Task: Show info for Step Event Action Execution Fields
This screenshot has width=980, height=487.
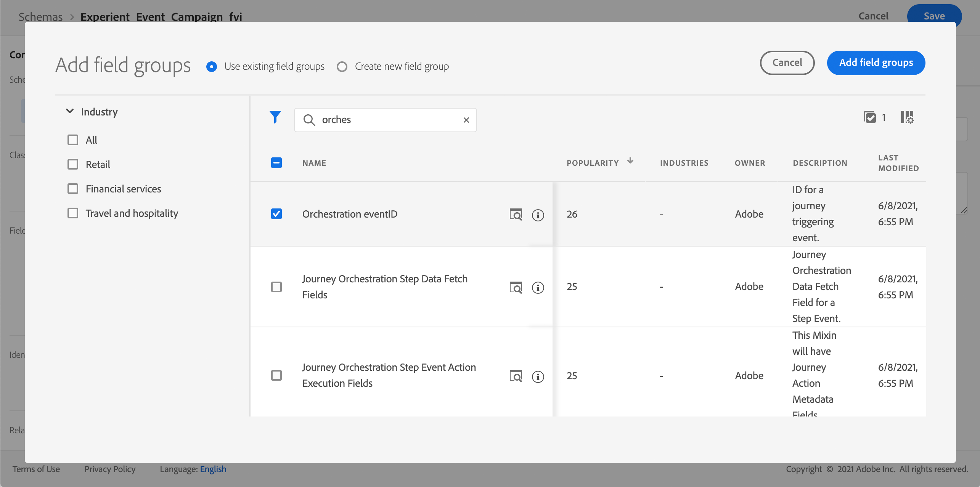Action: (538, 376)
